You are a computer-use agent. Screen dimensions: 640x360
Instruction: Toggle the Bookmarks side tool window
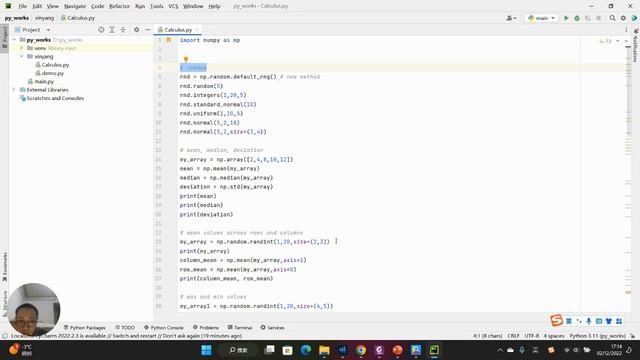(x=4, y=267)
